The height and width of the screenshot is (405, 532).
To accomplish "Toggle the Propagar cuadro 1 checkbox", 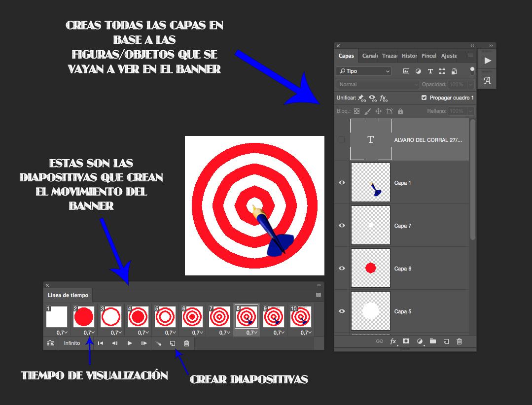I will [x=424, y=98].
